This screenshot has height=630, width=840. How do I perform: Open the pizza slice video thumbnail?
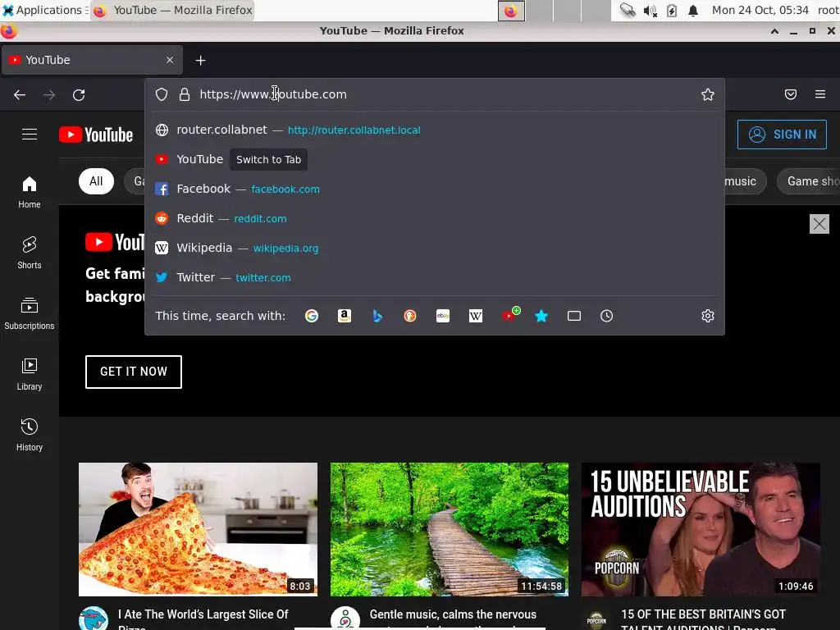[198, 529]
